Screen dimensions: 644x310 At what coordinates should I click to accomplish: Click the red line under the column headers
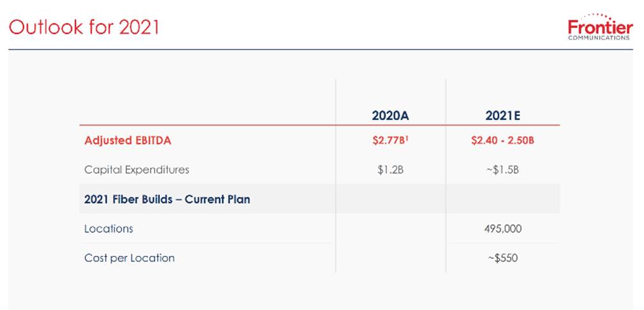point(319,125)
